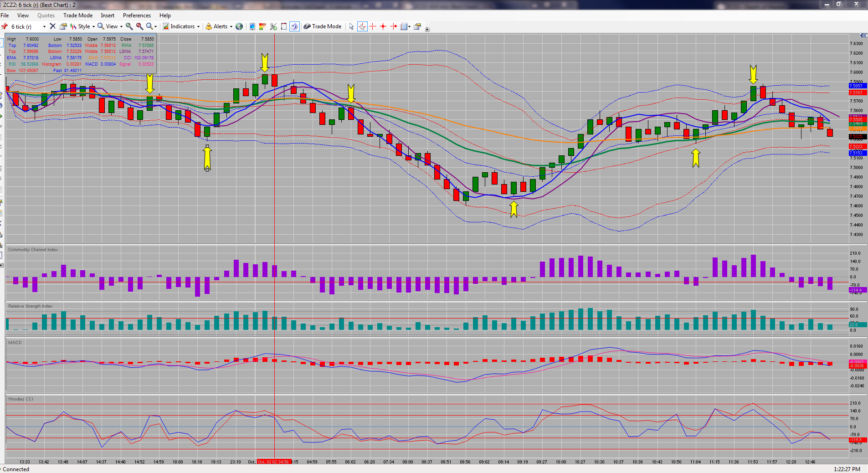Click the red Oct. 02 02:34:56 time marker
868x473 pixels.
click(273, 462)
